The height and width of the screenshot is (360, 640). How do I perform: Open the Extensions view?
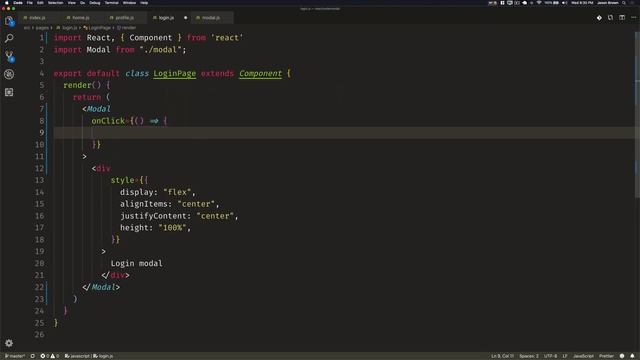click(x=9, y=92)
